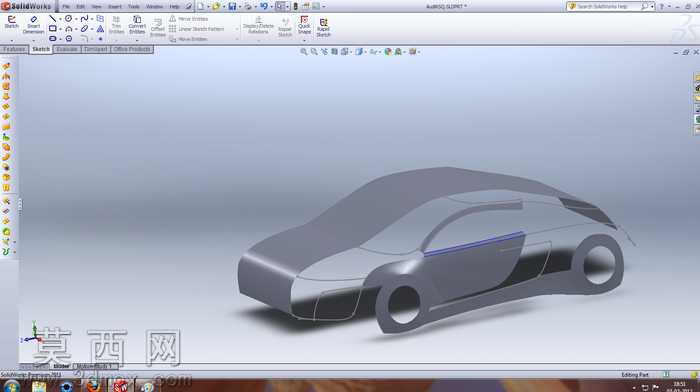Select the Arc sketch tool
This screenshot has height=392, width=700.
(68, 29)
